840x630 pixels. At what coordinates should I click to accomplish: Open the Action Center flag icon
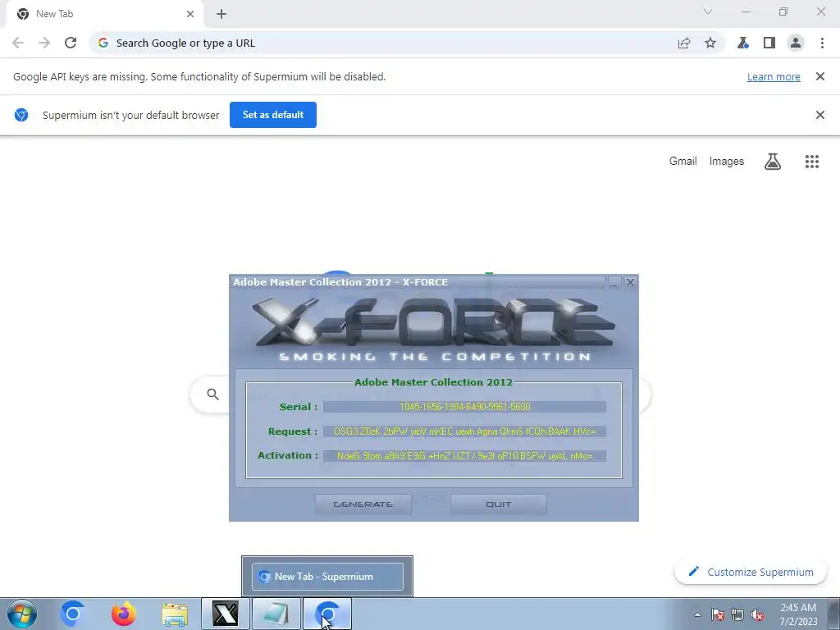click(718, 614)
